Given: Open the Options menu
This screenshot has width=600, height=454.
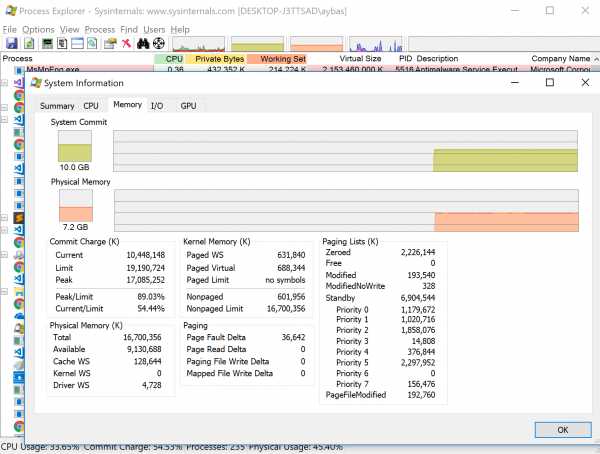Looking at the screenshot, I should [x=38, y=29].
